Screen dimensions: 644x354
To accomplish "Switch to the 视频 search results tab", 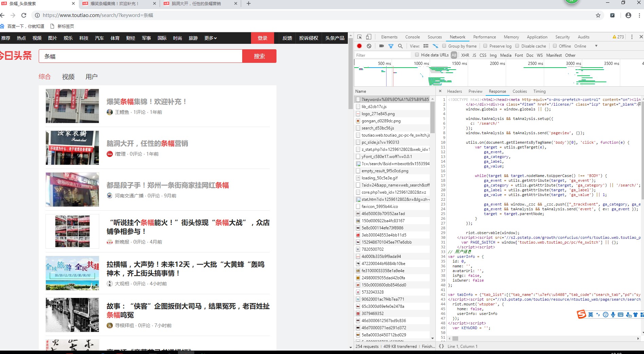I will 68,77.
